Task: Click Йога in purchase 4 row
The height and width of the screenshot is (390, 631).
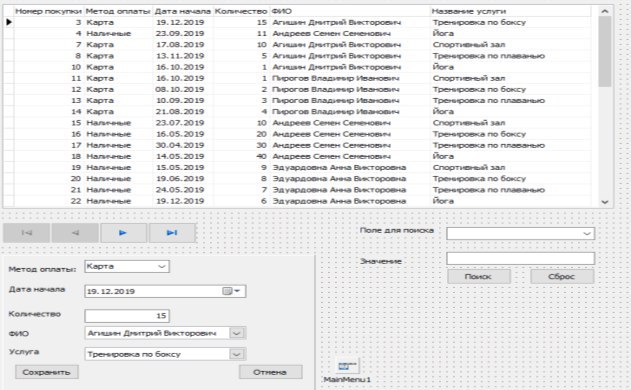Action: tap(443, 33)
